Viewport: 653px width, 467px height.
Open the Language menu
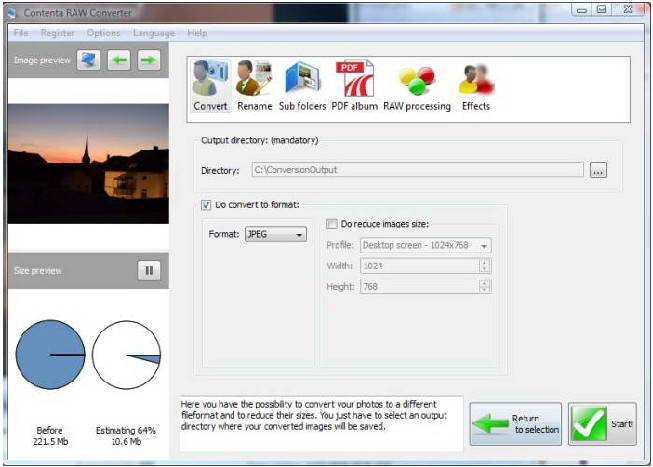(154, 33)
